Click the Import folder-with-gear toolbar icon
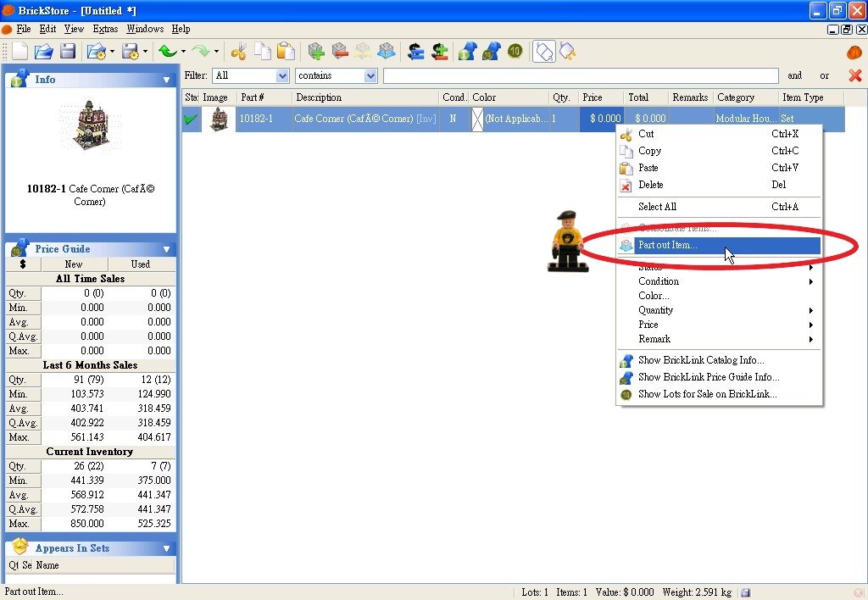Screen dimensions: 868x600 [97, 52]
